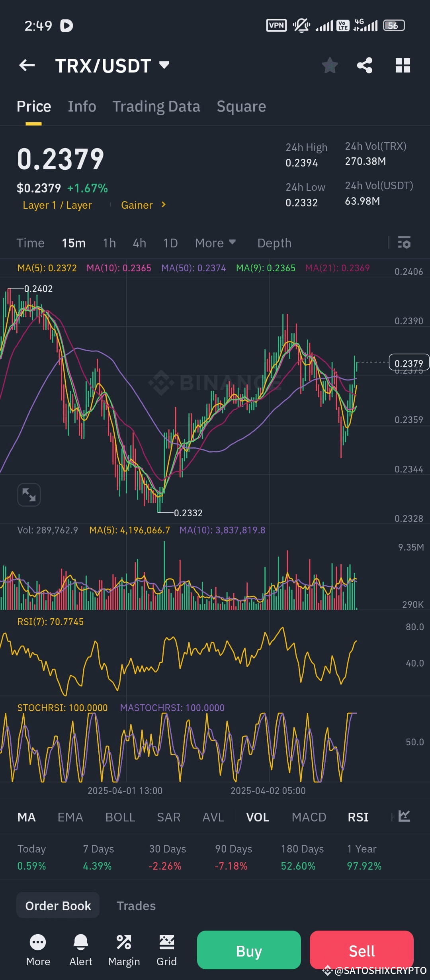
Task: Tap the share icon
Action: pos(365,65)
